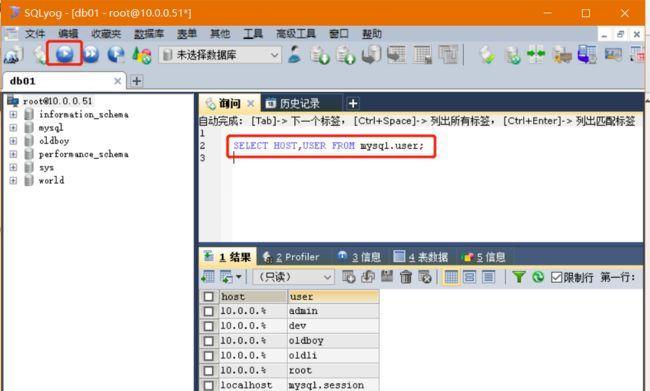Close the 询问 query tab
This screenshot has height=391, width=650.
[250, 103]
